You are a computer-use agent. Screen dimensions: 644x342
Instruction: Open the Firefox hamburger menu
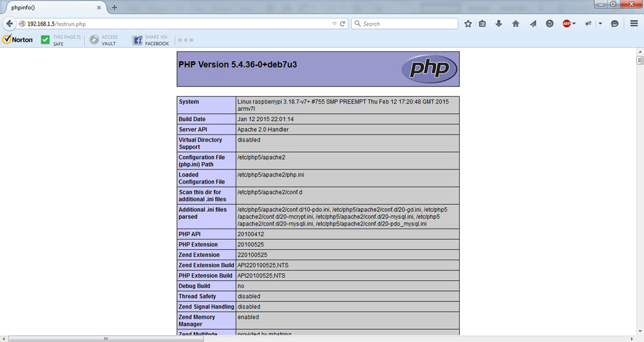[x=634, y=24]
